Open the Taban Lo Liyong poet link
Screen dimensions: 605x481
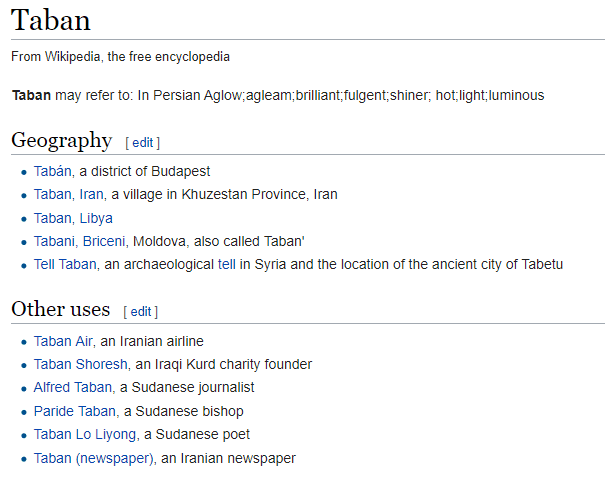84,434
